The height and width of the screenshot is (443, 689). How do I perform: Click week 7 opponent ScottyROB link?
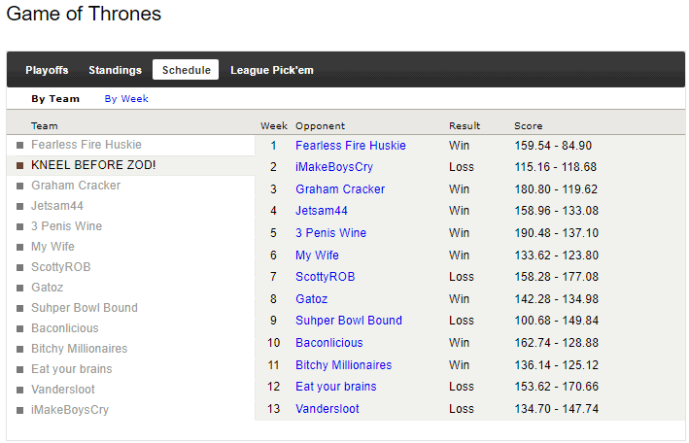[326, 277]
